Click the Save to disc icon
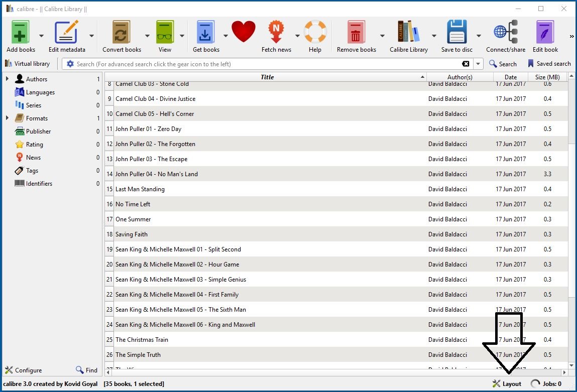Image resolution: width=577 pixels, height=392 pixels. coord(456,32)
